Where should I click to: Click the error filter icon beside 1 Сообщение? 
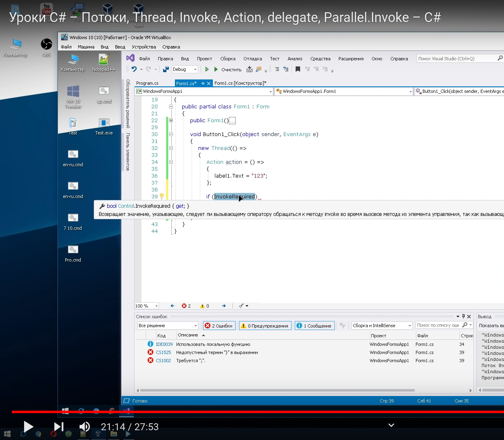[x=343, y=326]
